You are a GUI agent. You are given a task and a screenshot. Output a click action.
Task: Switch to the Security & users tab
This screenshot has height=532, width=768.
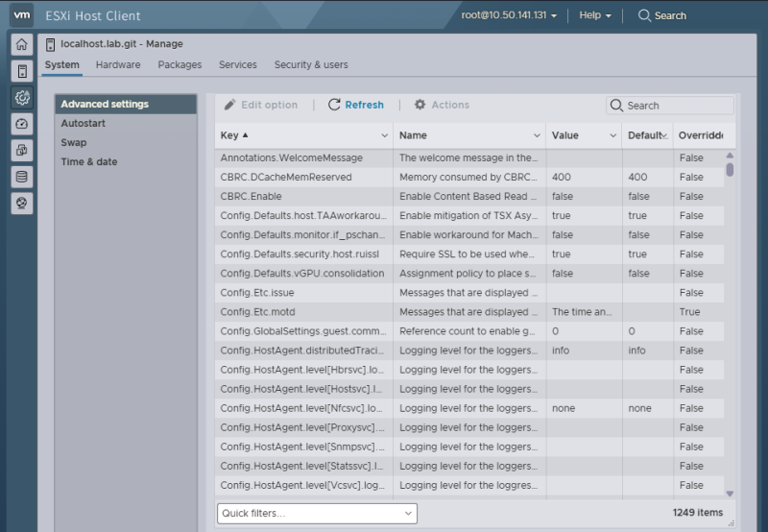[x=311, y=64]
